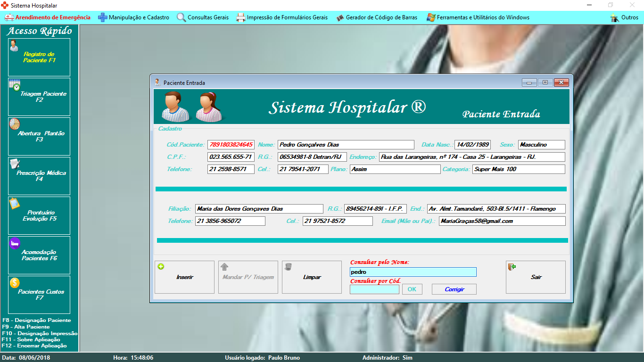
Task: Select Triagem Paciente F2 shortcut
Action: point(39,97)
